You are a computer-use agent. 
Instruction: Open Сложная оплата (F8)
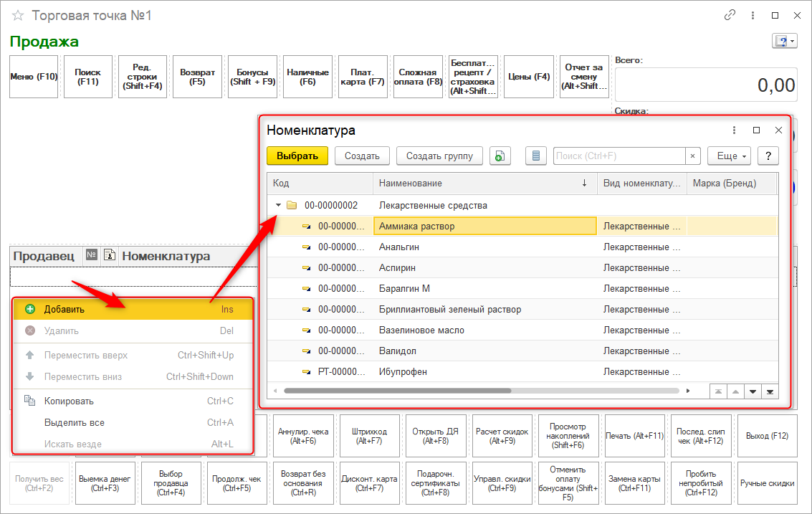click(x=418, y=77)
